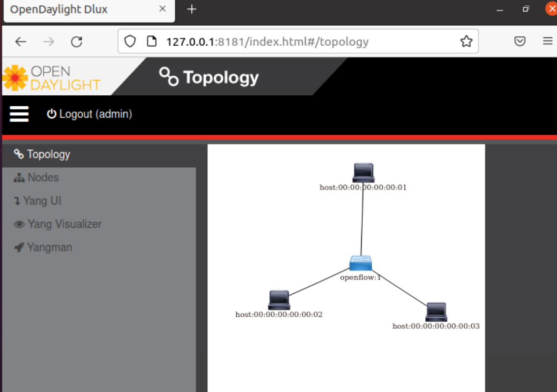Open Nodes in the sidebar
Viewport: 557px width, 392px height.
click(x=99, y=178)
